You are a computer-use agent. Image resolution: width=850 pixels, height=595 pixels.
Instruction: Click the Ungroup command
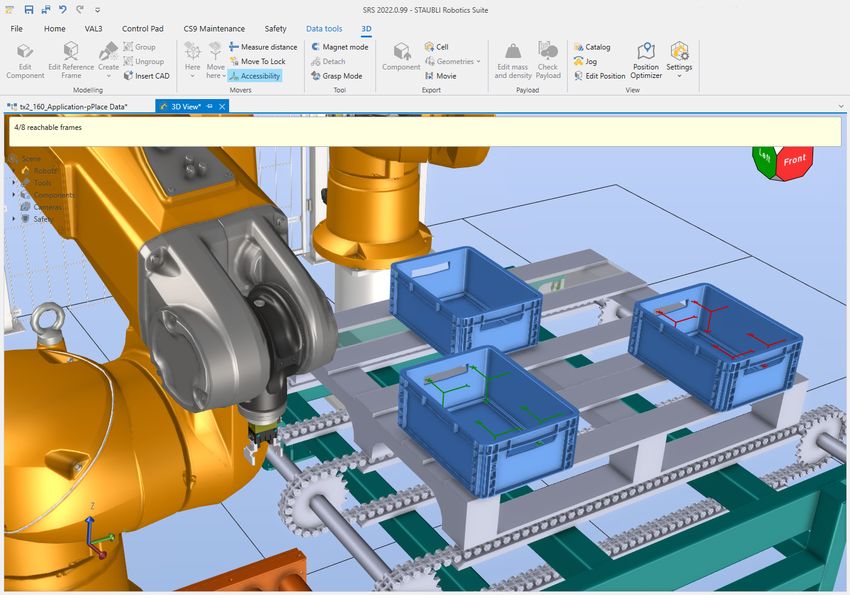[144, 62]
